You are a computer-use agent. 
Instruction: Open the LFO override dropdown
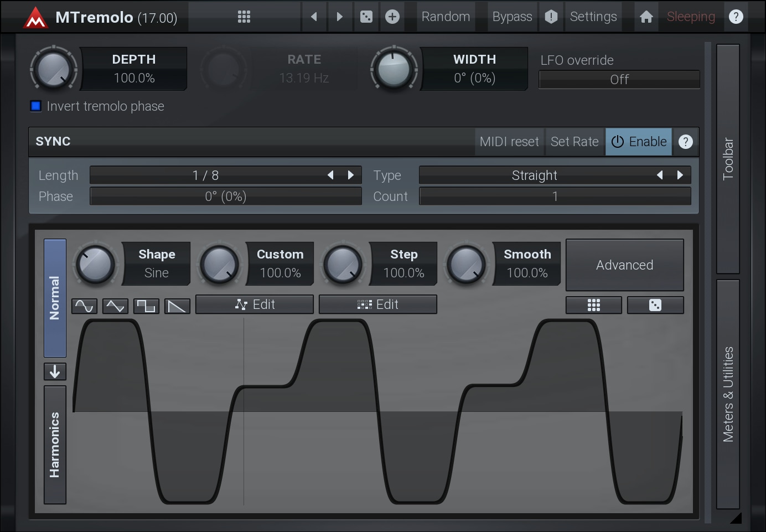click(619, 80)
